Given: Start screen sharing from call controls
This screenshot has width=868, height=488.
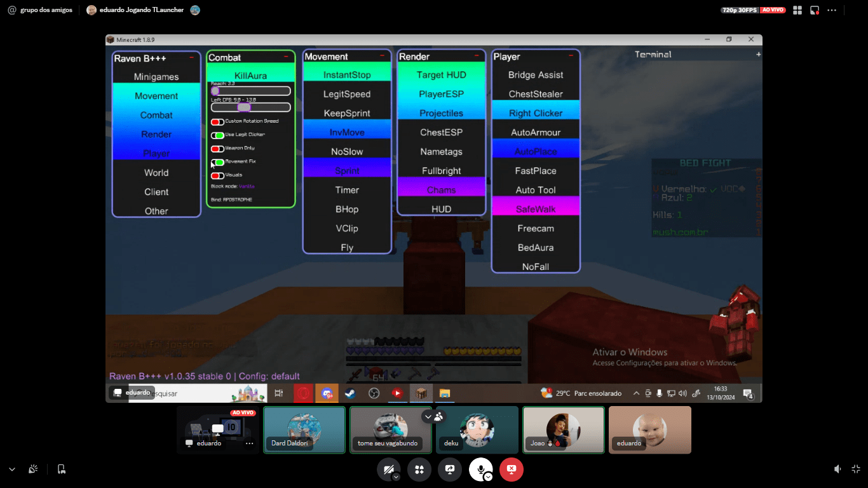Looking at the screenshot, I should [451, 470].
